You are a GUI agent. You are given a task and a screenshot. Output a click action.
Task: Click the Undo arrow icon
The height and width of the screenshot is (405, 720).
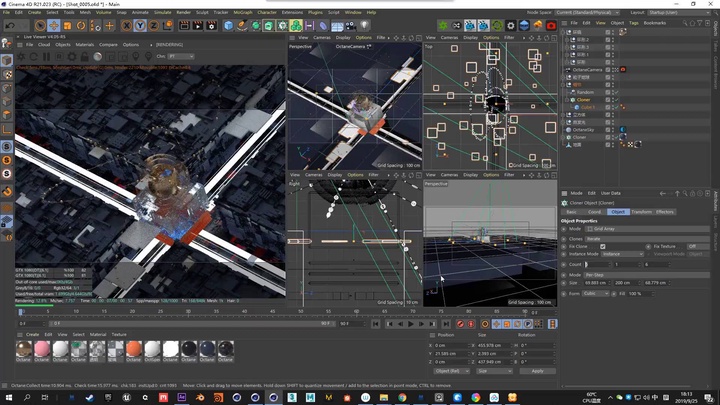click(8, 25)
